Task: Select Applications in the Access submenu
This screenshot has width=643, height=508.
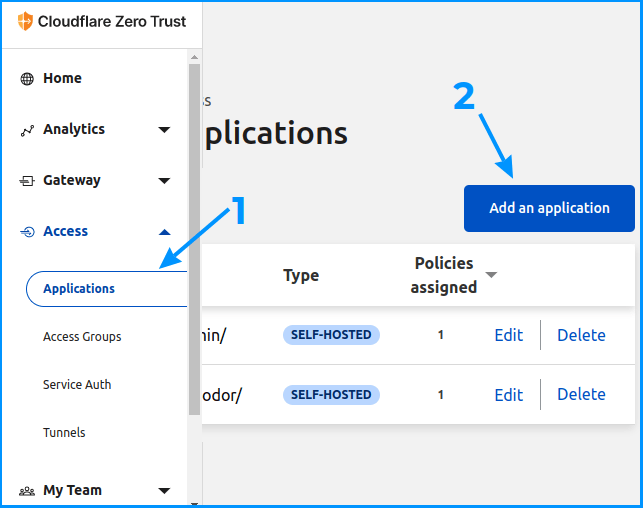Action: click(x=107, y=289)
